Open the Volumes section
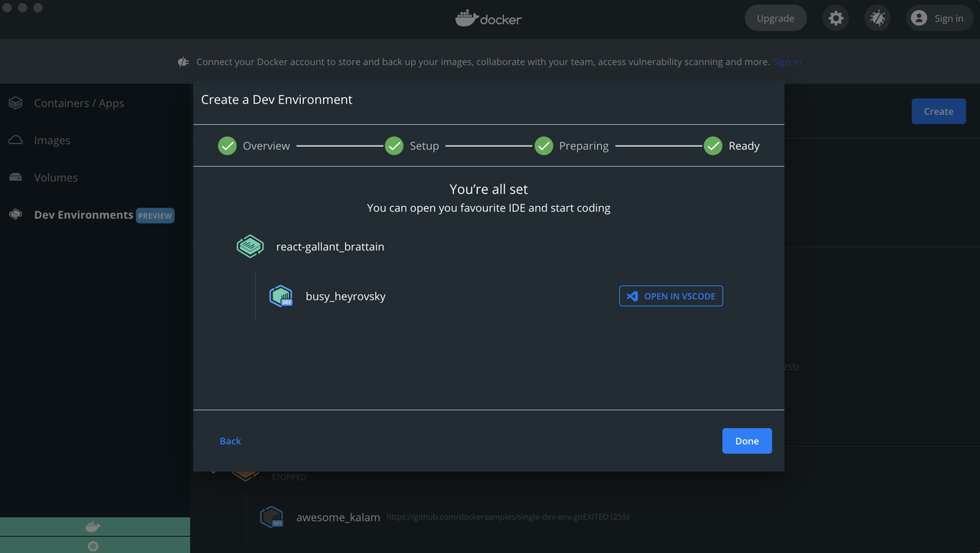This screenshot has width=980, height=553. tap(55, 178)
